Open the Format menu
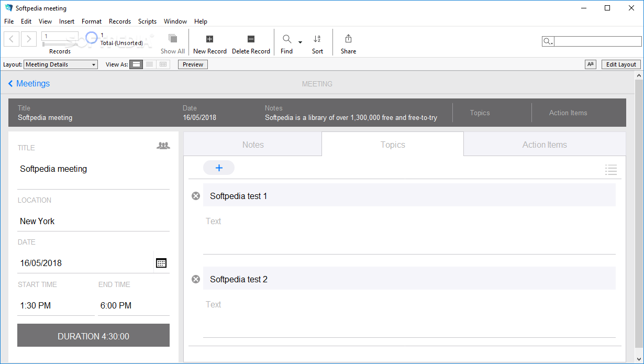The width and height of the screenshot is (644, 364). [92, 21]
